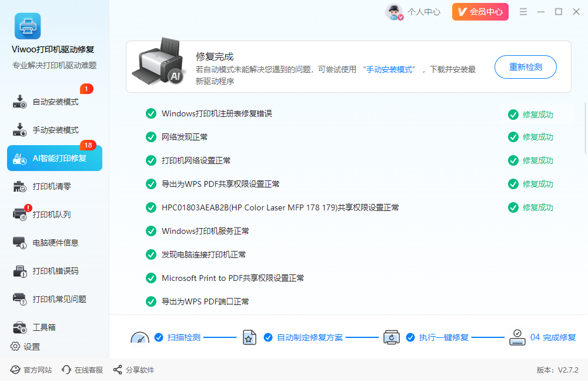This screenshot has height=382, width=588.
Task: Click check icon beside 导出为WPS PDF共享权限设置正常
Action: click(151, 184)
